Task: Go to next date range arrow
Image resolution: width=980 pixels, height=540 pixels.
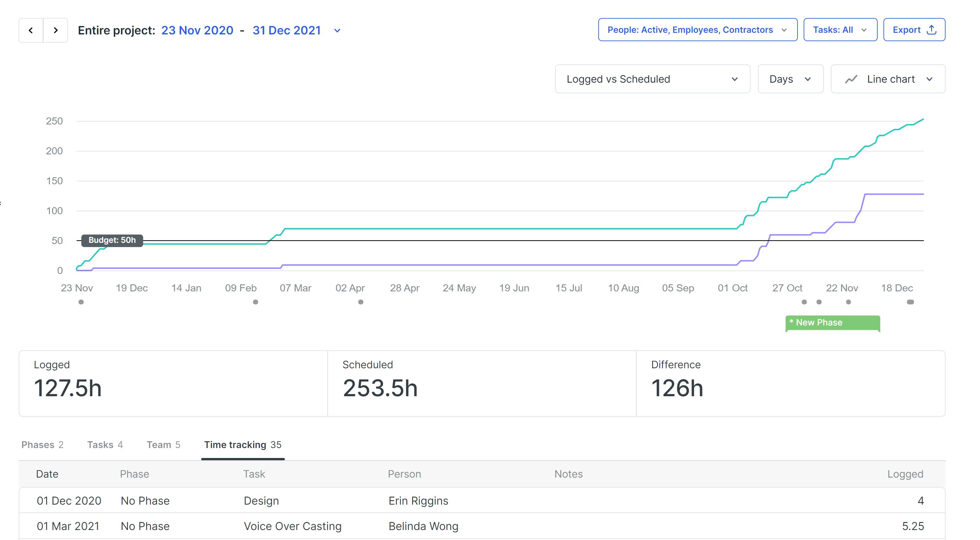Action: coord(56,30)
